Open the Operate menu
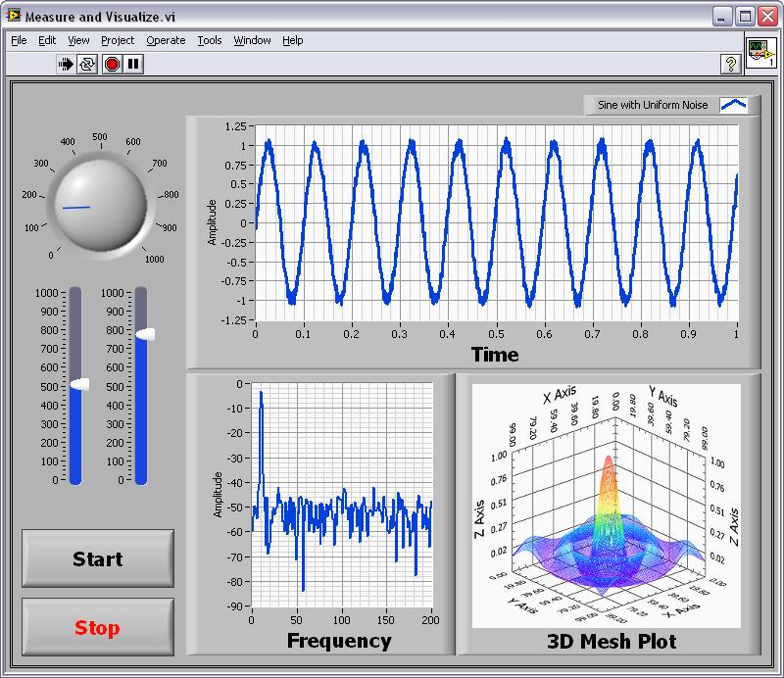 pos(166,40)
